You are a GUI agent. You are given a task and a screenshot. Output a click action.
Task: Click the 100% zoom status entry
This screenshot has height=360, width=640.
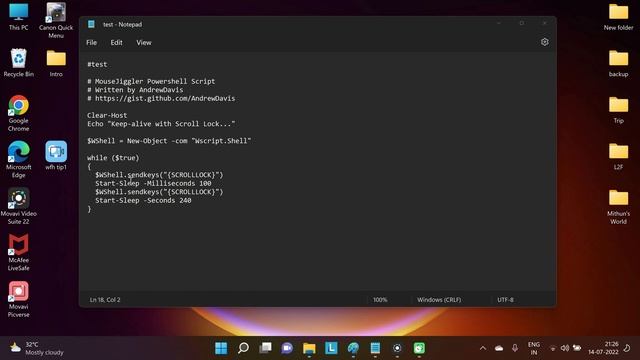tap(380, 300)
